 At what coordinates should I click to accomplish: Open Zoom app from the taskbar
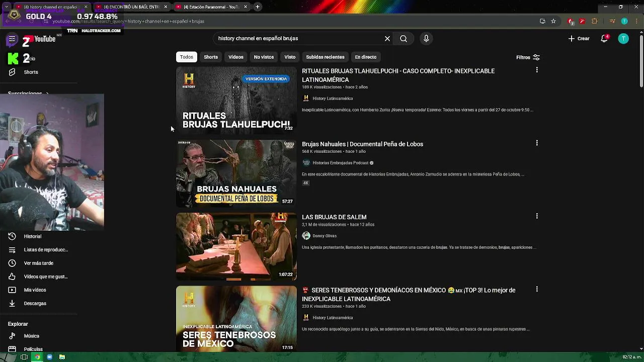coord(50,357)
